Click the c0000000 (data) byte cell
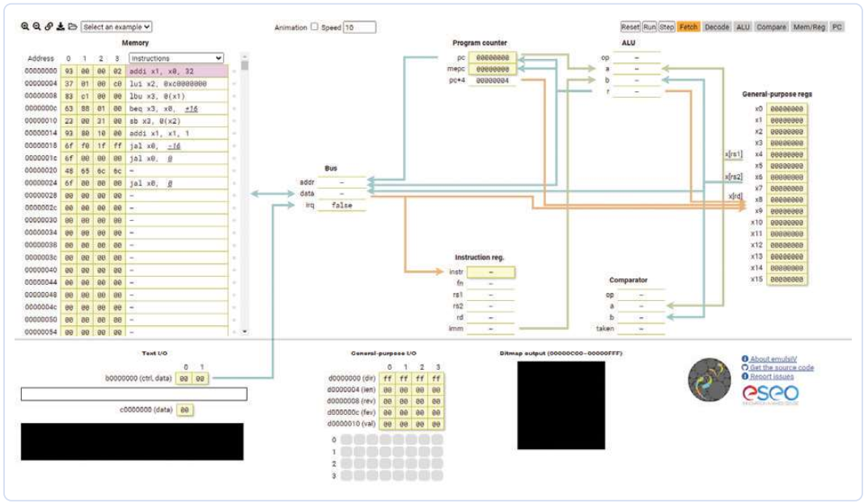This screenshot has width=868, height=504. (x=184, y=410)
